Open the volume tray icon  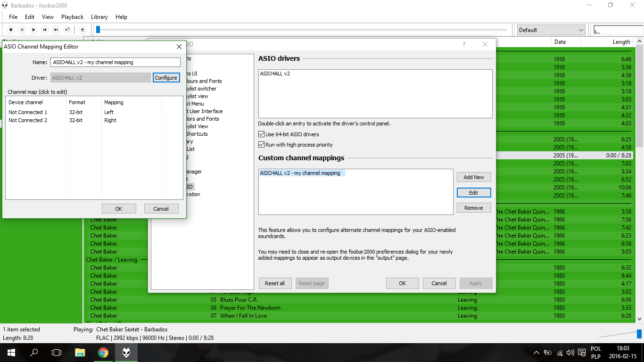click(570, 353)
